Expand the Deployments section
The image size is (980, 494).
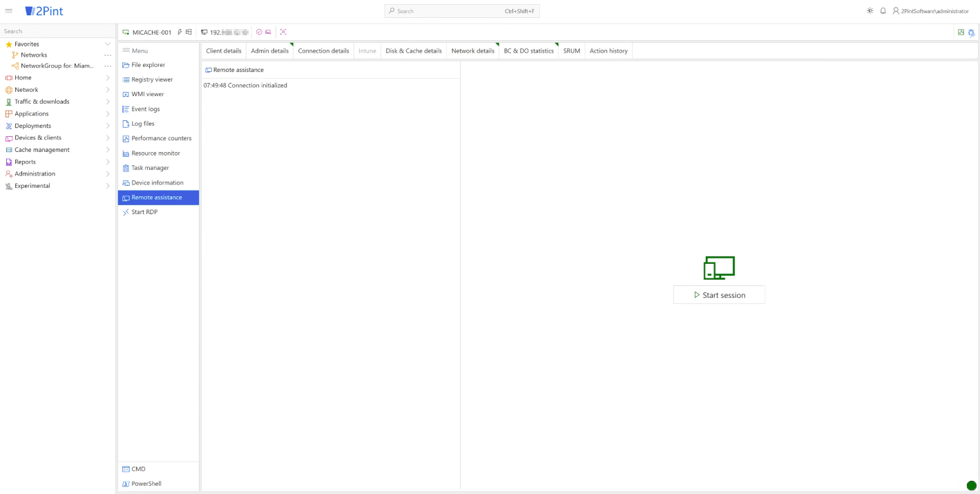[x=108, y=126]
